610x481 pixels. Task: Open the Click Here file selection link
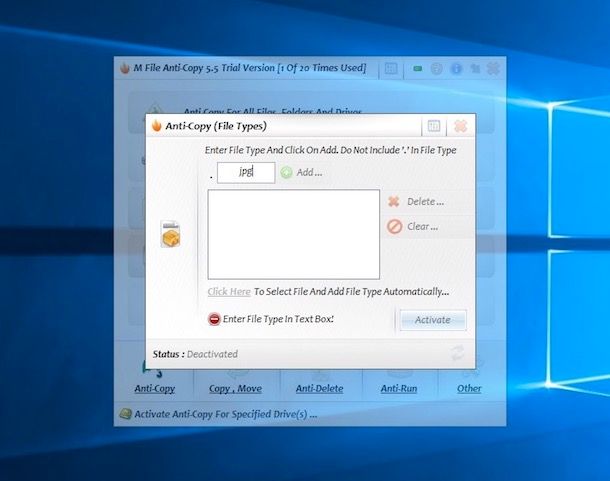coord(229,291)
